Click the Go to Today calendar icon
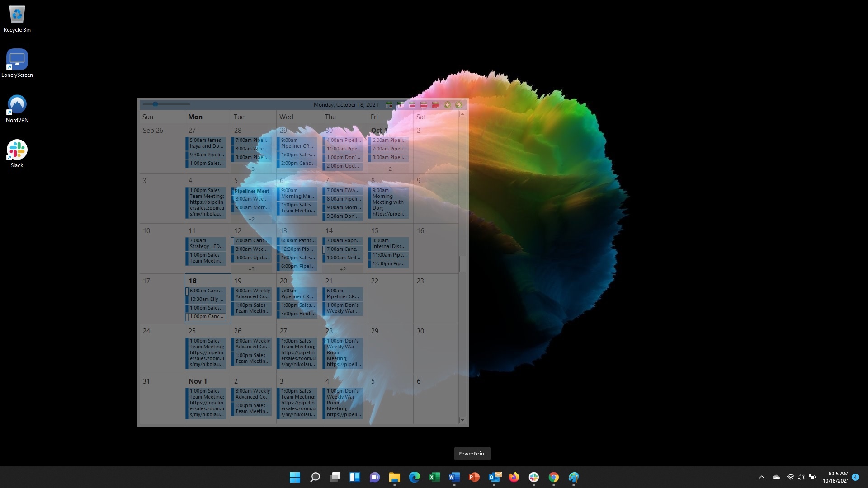Image resolution: width=868 pixels, height=488 pixels. (389, 105)
